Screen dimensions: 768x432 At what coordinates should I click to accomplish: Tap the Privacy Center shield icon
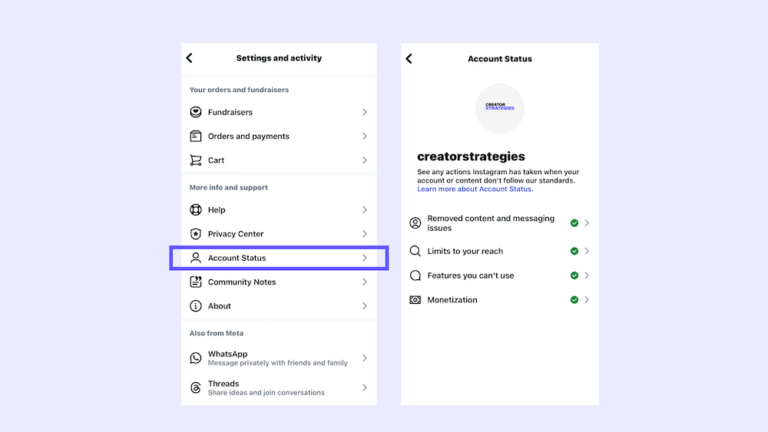pyautogui.click(x=195, y=234)
